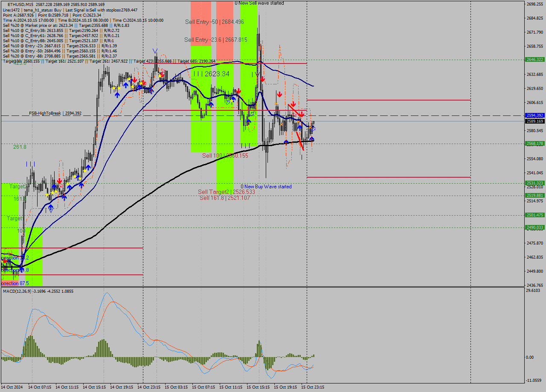The width and height of the screenshot is (546, 392).
Task: Click the 2449.800 price axis value
Action: 535,271
